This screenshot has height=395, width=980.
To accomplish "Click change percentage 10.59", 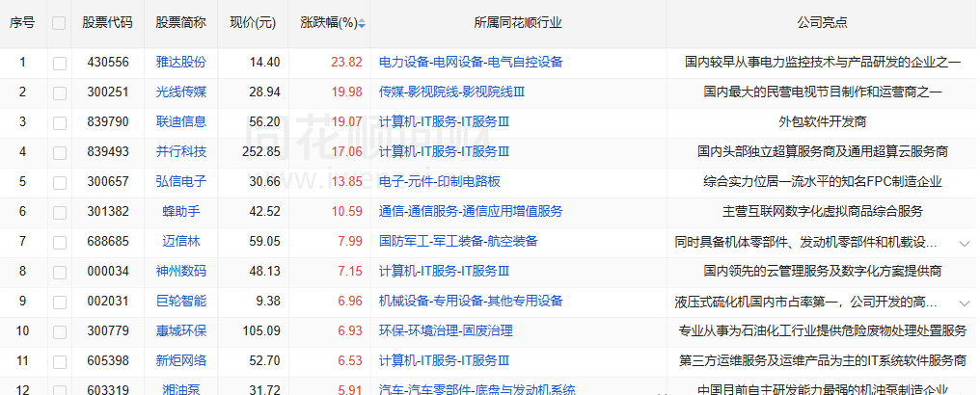I will tap(347, 212).
